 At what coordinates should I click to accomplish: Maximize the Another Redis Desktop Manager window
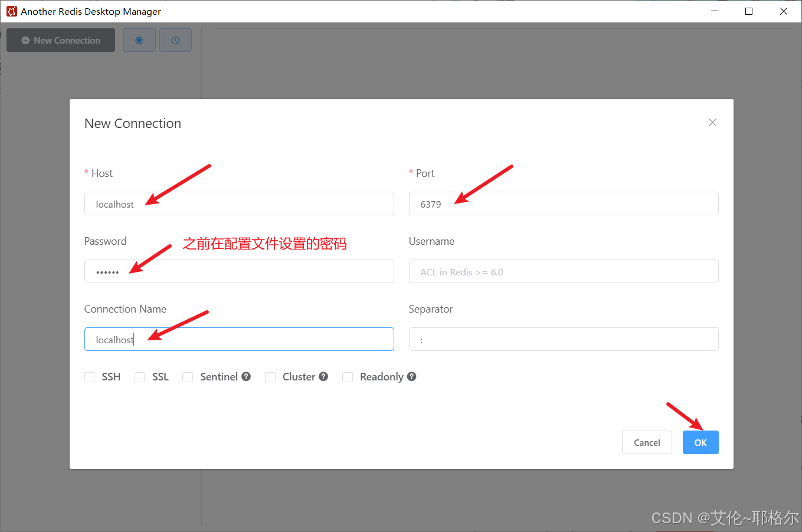[749, 11]
